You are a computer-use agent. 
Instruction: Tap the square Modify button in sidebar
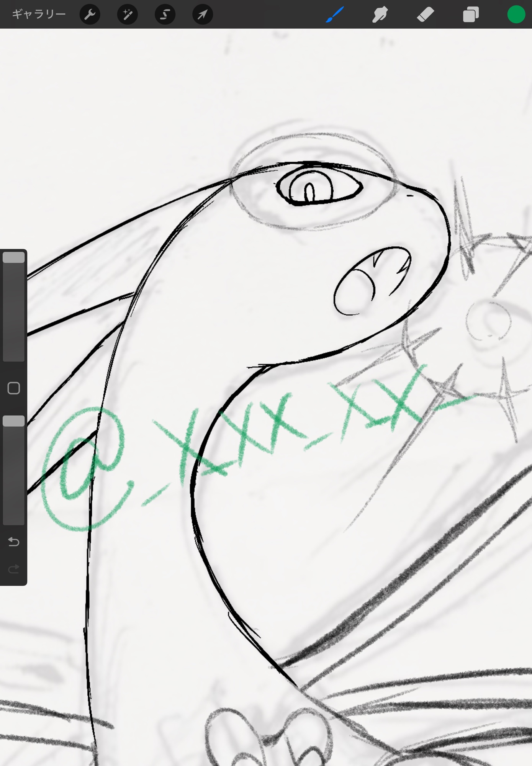14,388
